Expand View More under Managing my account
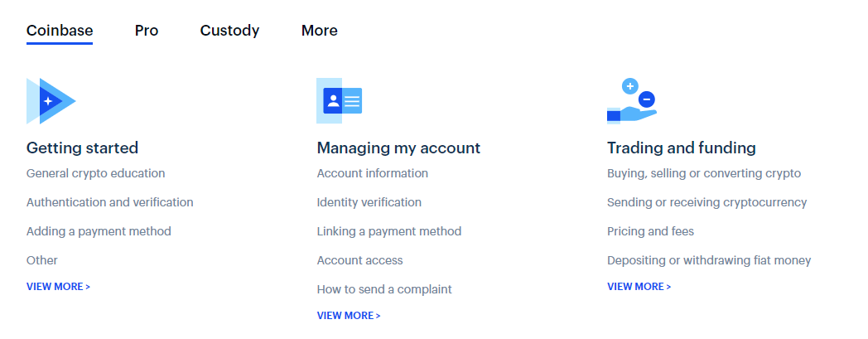The width and height of the screenshot is (868, 339). tap(348, 316)
